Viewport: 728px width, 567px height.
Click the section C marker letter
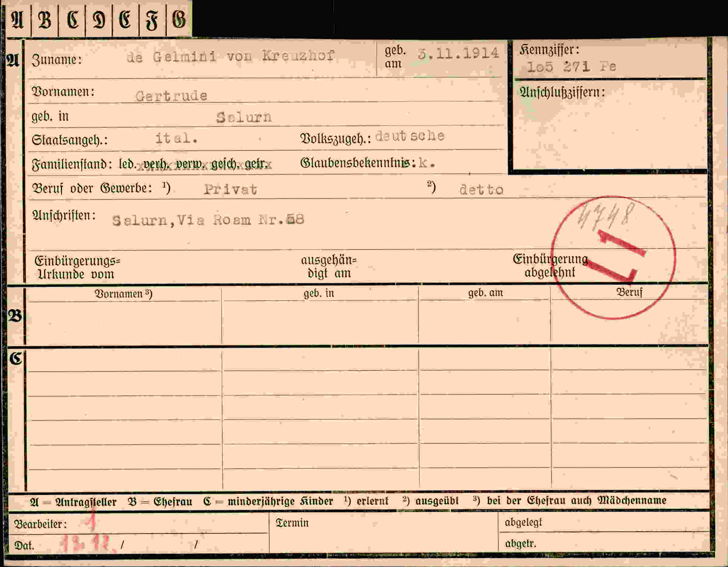tap(15, 358)
